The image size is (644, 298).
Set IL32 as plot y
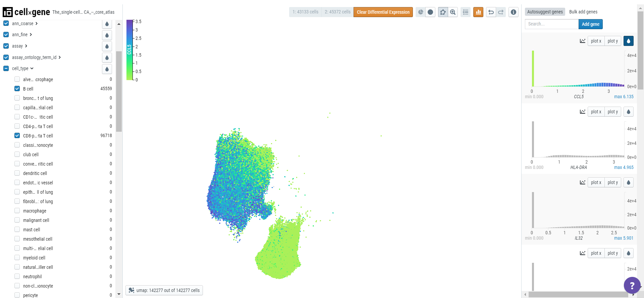coord(613,182)
